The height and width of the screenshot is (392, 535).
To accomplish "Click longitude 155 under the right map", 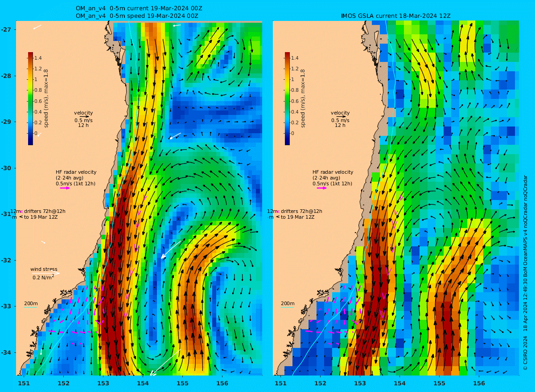I will click(439, 383).
